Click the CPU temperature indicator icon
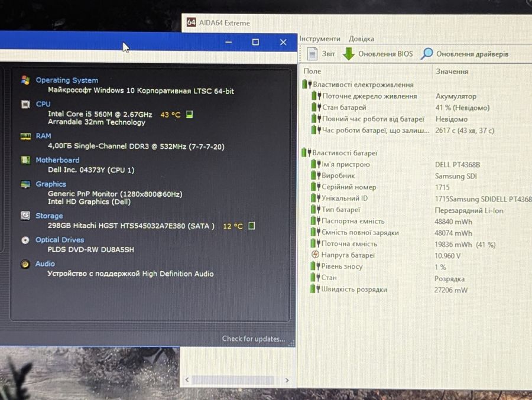 190,115
